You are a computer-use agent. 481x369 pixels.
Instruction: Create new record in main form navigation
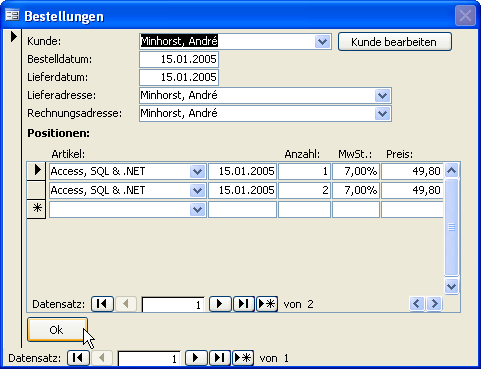243,358
